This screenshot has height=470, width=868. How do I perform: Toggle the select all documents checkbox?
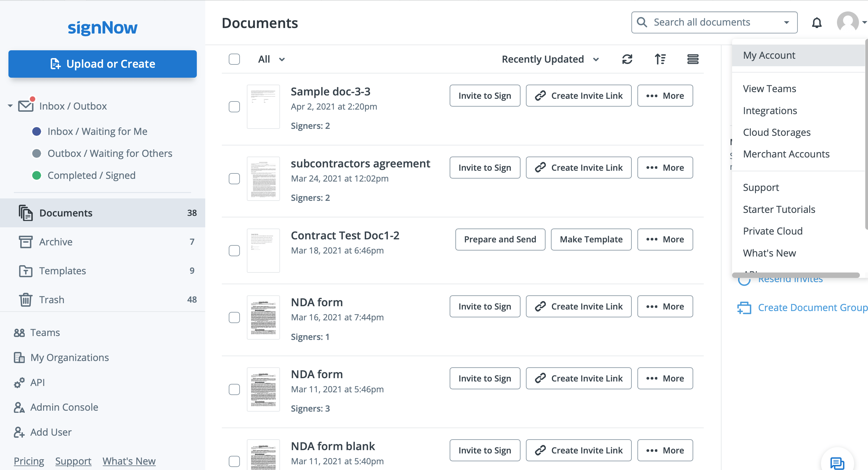tap(234, 59)
